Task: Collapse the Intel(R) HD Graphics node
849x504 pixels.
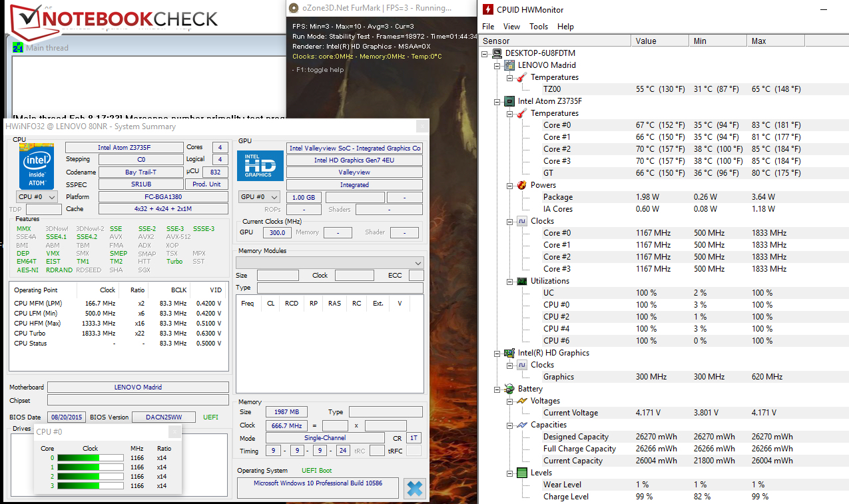Action: (x=497, y=353)
